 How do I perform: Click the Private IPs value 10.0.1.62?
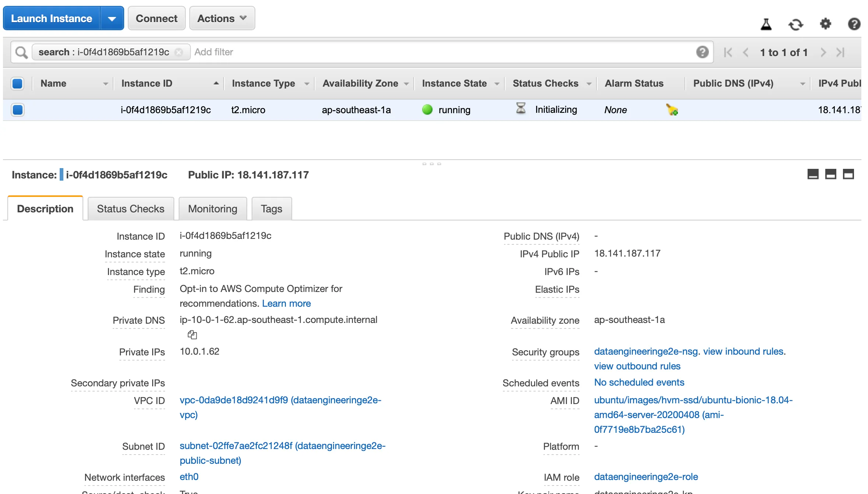199,351
